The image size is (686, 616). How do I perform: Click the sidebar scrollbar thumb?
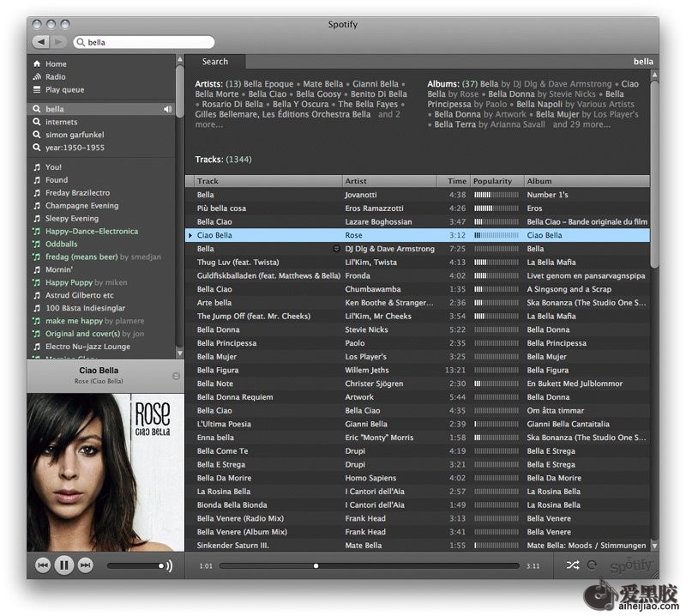pos(180,92)
